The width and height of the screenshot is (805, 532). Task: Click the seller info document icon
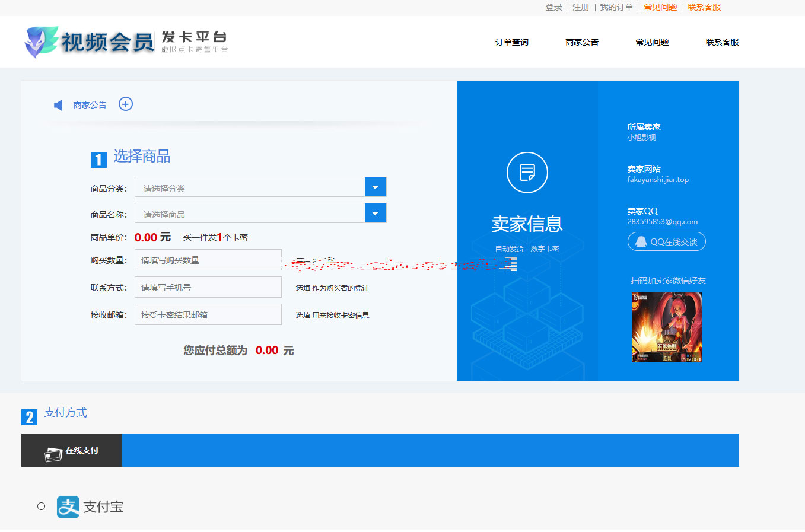coord(527,173)
